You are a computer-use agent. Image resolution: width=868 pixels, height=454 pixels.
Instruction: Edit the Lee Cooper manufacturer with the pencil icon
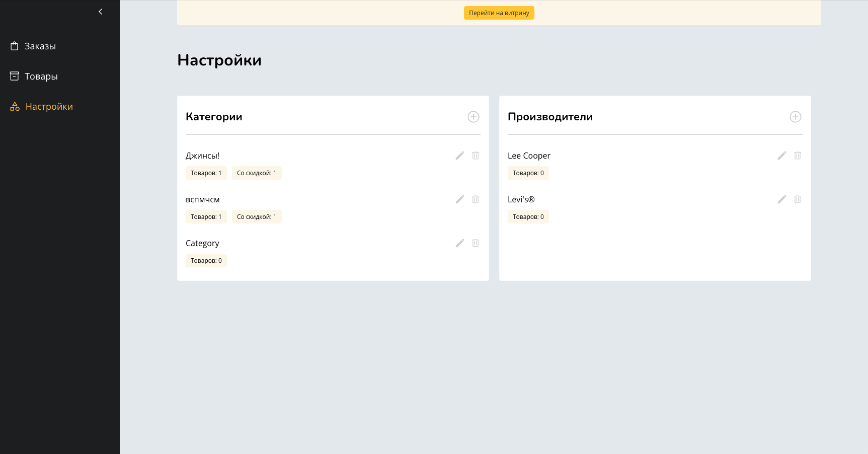click(781, 156)
